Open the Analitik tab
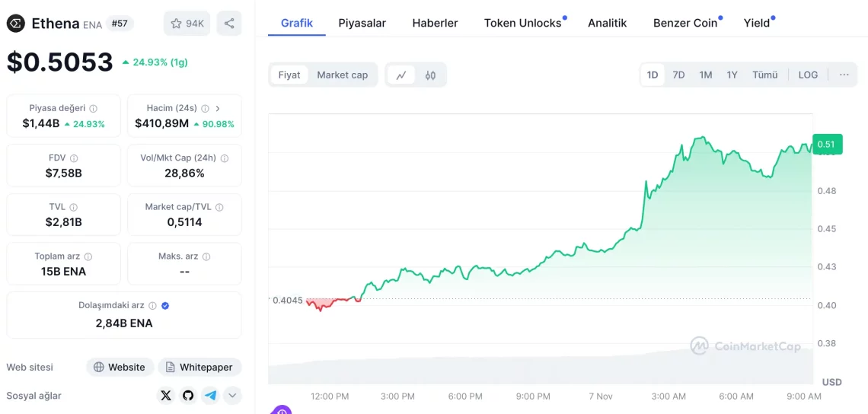The image size is (868, 414). click(608, 24)
